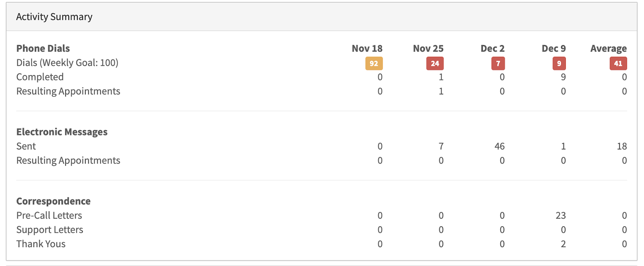Click the 46 sent messages value
The height and width of the screenshot is (266, 644).
tap(500, 146)
